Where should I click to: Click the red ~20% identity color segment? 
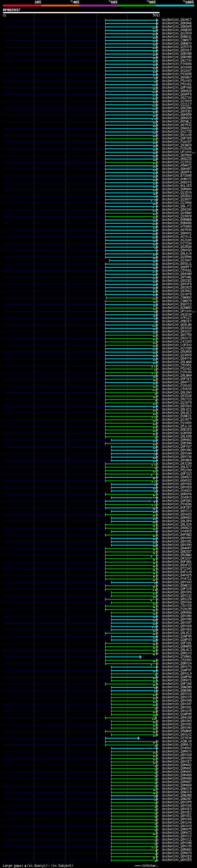pos(22,6)
